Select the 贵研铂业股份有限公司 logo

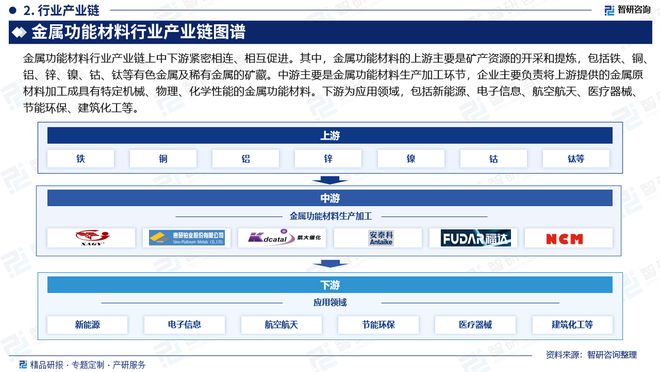pyautogui.click(x=187, y=238)
